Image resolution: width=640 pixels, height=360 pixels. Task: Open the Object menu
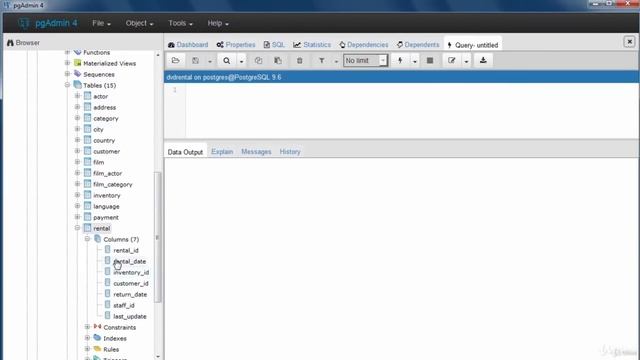(x=139, y=23)
